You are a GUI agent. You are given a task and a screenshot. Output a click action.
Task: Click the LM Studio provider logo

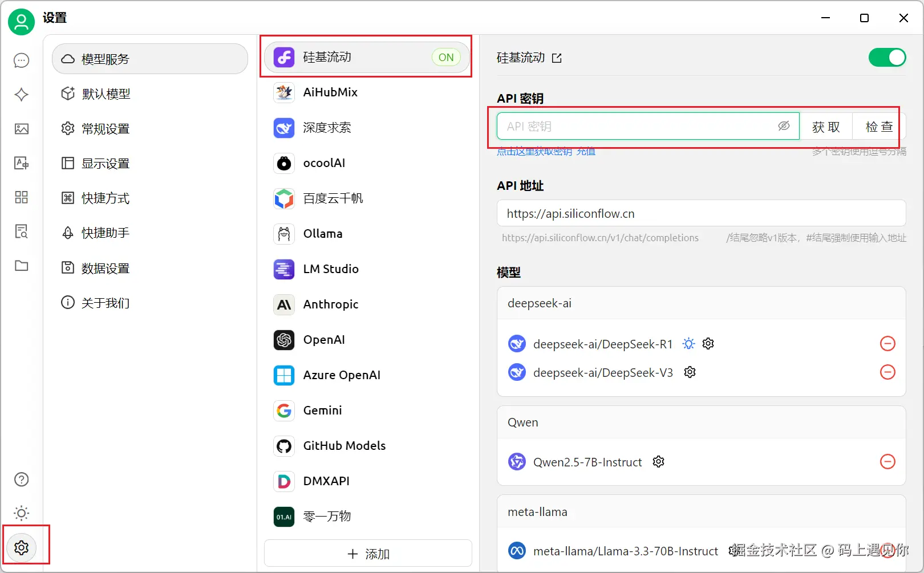(284, 269)
